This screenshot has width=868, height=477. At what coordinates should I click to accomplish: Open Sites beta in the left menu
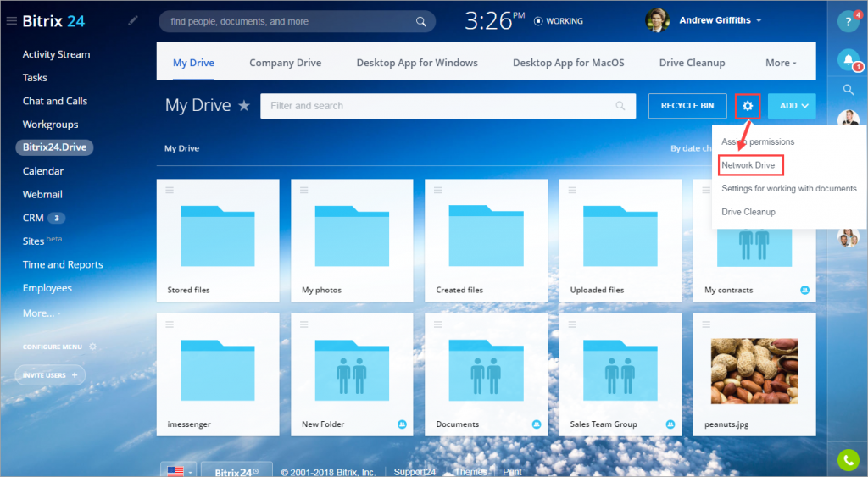click(x=42, y=241)
